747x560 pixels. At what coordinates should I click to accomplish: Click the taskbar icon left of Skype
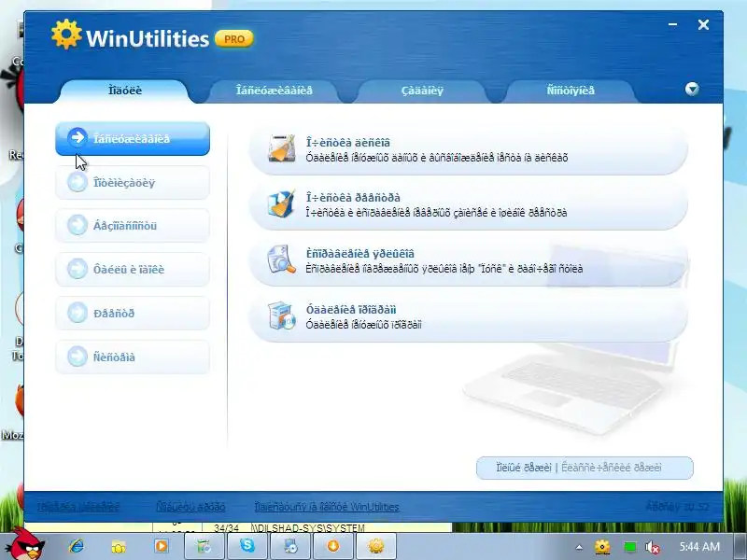204,545
